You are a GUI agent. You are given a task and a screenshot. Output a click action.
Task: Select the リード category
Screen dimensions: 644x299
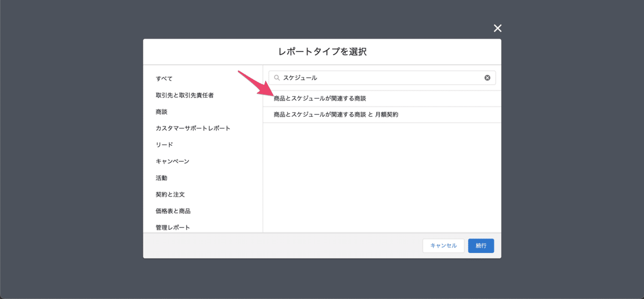(164, 145)
